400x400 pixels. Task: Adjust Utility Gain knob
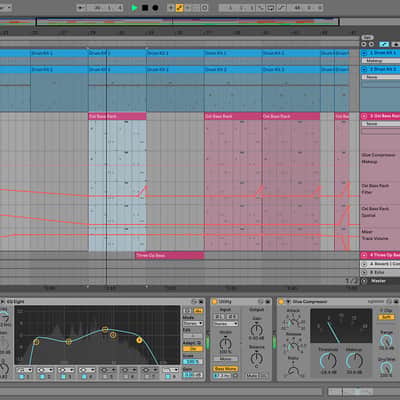(x=257, y=330)
